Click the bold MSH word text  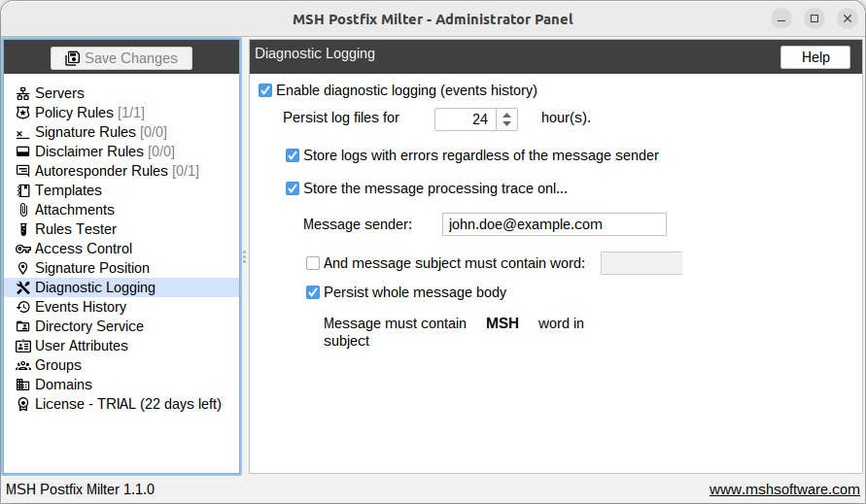pos(502,323)
